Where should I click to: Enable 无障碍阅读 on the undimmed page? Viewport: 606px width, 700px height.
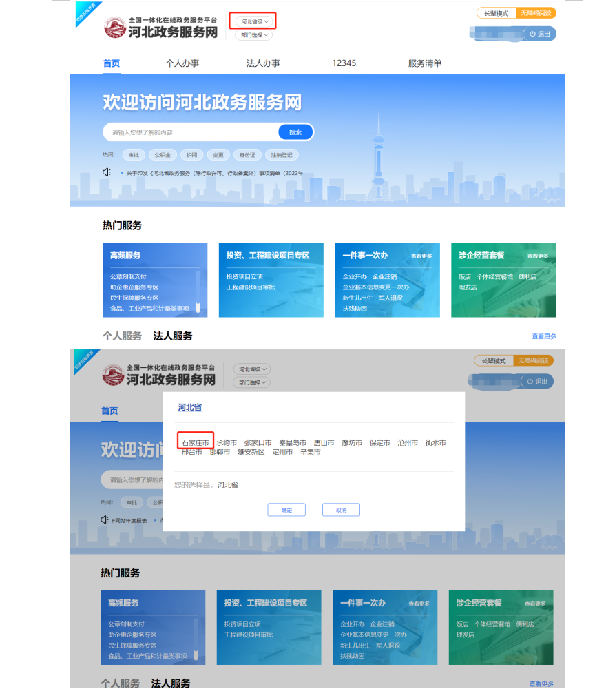pyautogui.click(x=536, y=13)
